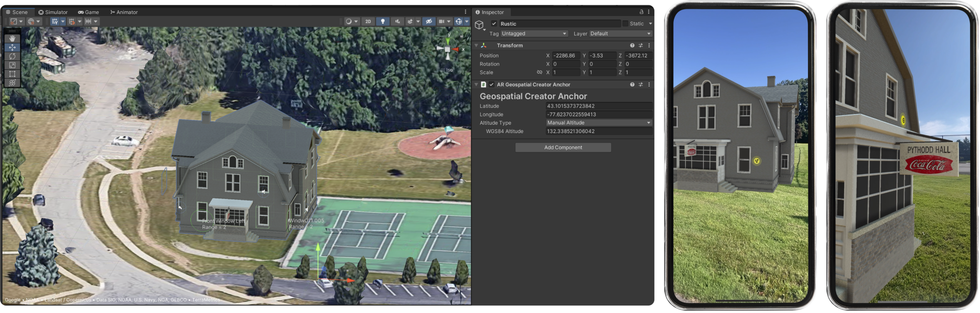Toggle grid visibility icon in Scene toolbar
Image resolution: width=980 pixels, height=313 pixels.
[x=55, y=21]
